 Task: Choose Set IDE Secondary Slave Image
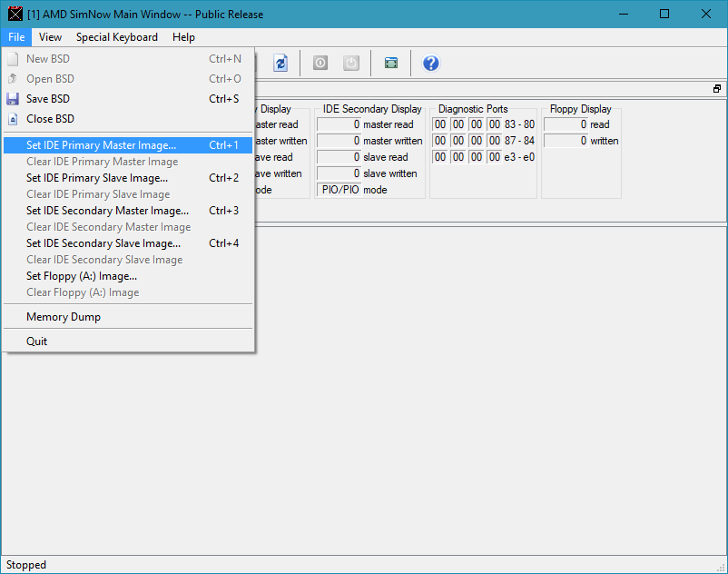103,243
